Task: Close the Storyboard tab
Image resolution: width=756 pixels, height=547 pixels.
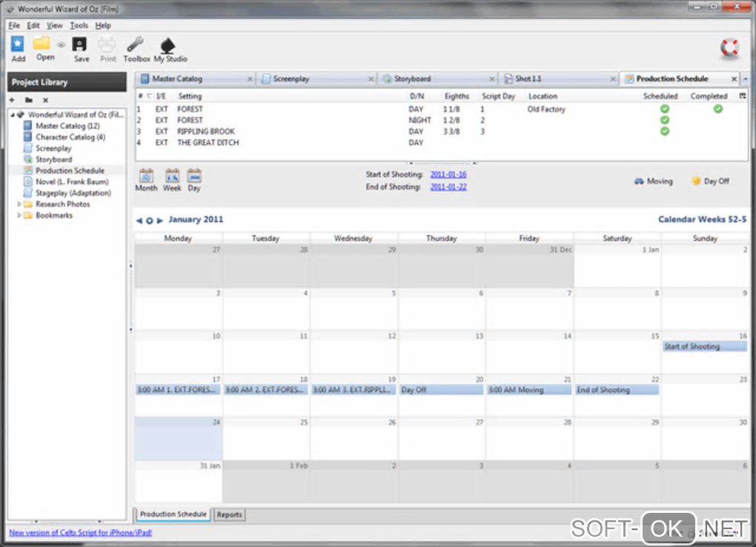Action: pos(492,79)
